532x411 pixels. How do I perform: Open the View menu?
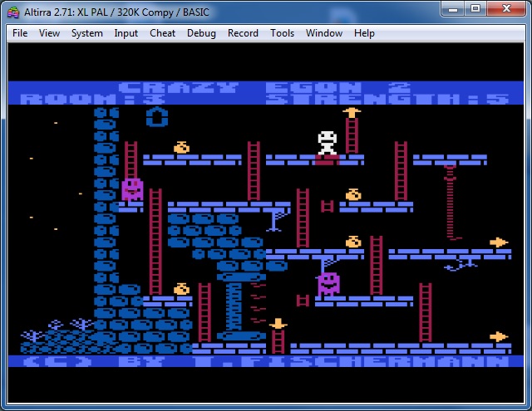click(49, 33)
